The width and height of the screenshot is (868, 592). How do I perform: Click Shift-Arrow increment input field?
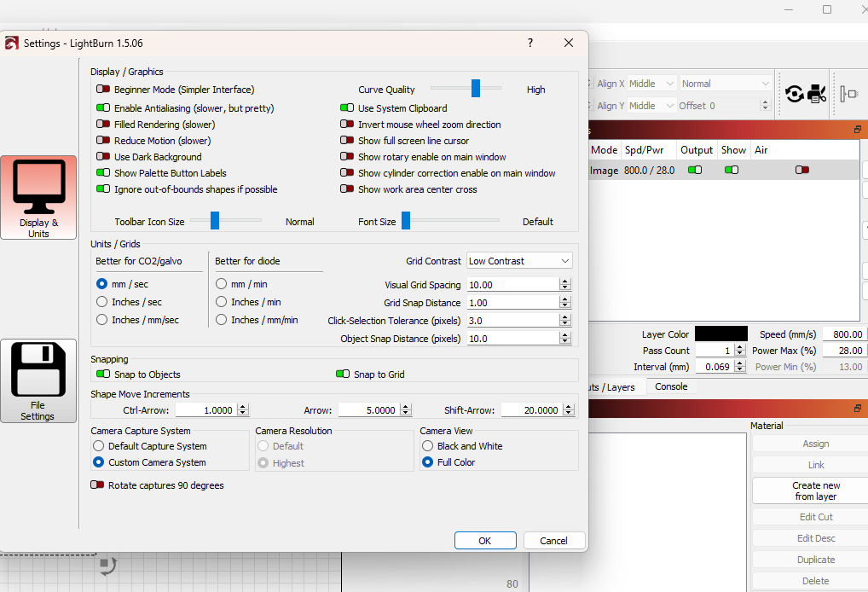click(x=533, y=409)
